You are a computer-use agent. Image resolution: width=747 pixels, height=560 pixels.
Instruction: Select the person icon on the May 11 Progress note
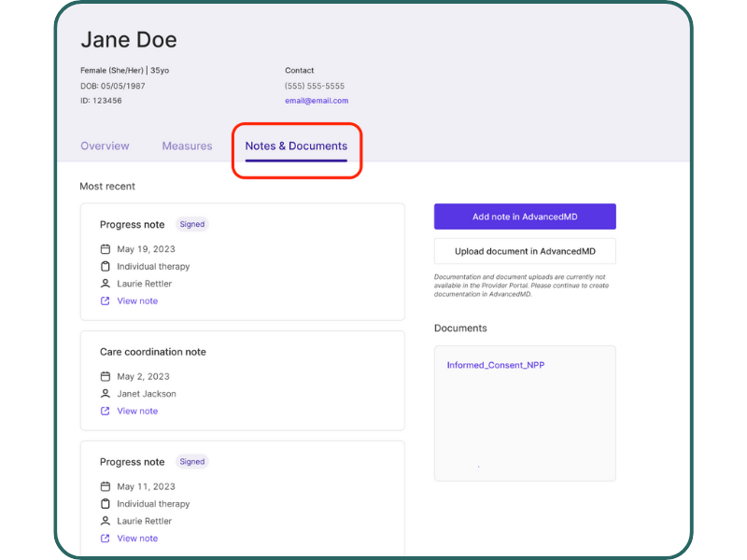pyautogui.click(x=106, y=521)
